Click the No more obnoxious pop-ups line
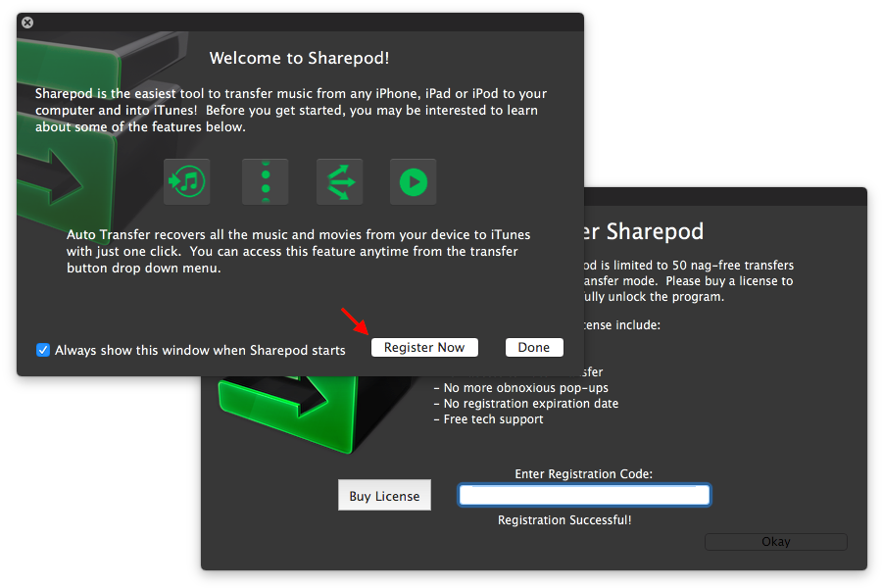 521,388
